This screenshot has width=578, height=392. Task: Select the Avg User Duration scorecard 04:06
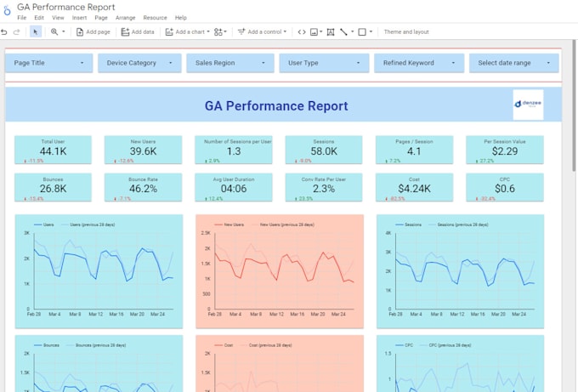[234, 187]
